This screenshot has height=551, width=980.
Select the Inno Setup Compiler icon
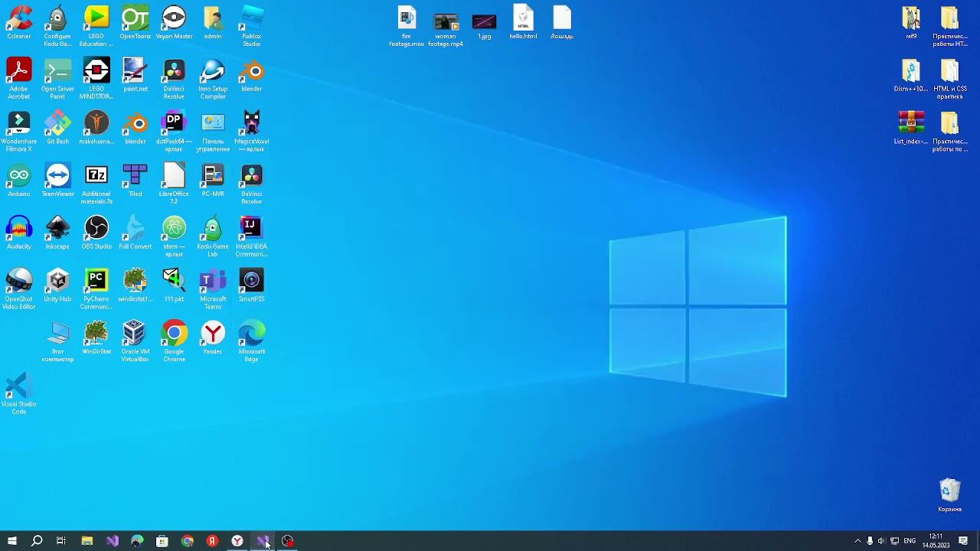213,79
